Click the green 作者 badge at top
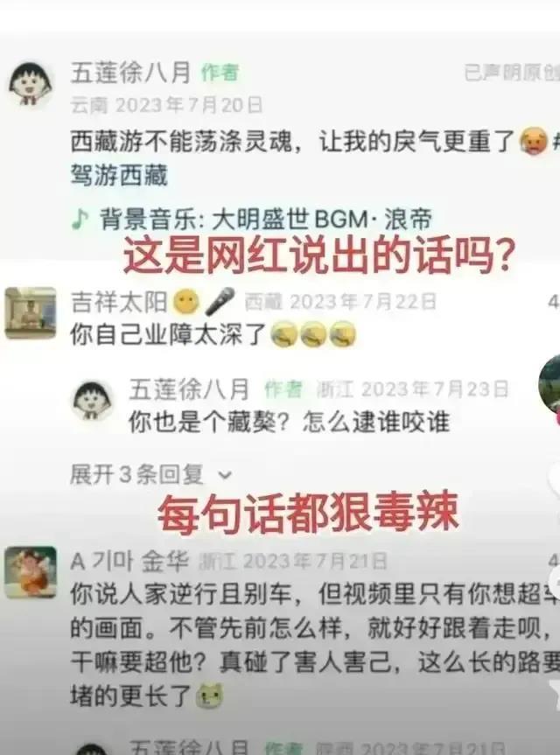The image size is (560, 755). pos(220,73)
